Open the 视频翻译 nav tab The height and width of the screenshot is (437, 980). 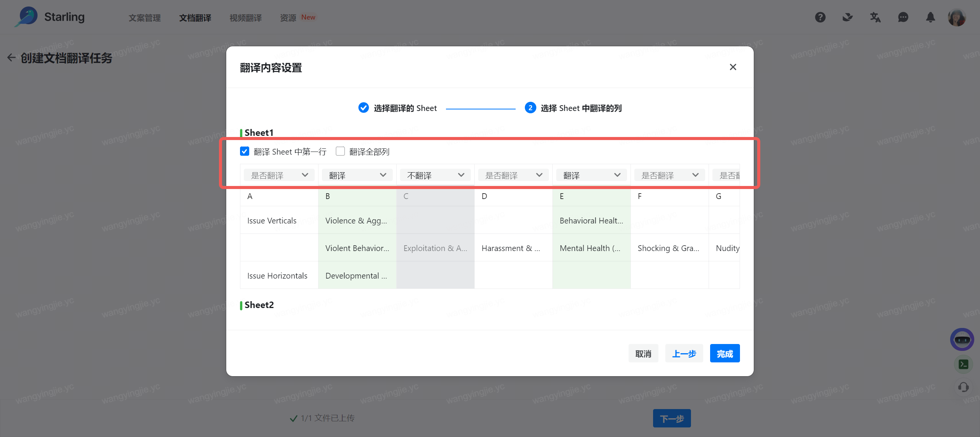click(245, 18)
